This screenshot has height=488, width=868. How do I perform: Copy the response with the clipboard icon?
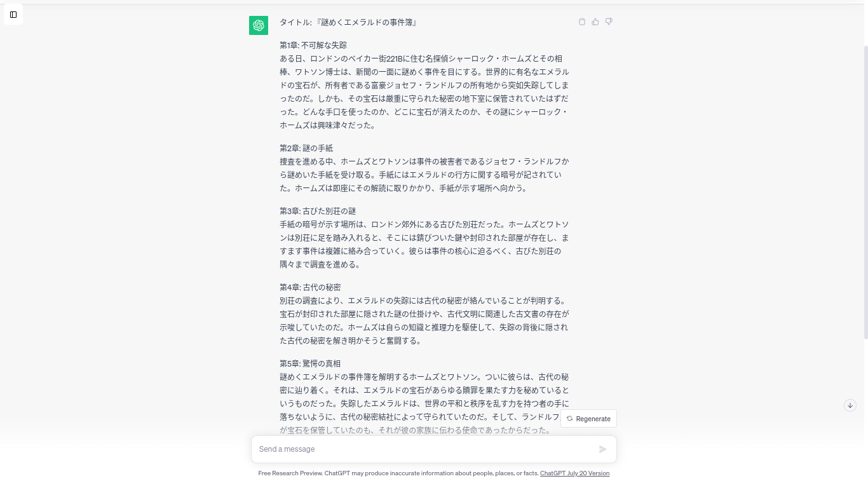coord(582,22)
